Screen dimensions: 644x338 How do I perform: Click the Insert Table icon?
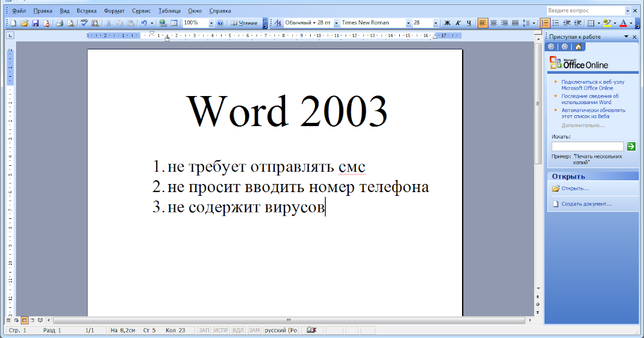coord(174,23)
